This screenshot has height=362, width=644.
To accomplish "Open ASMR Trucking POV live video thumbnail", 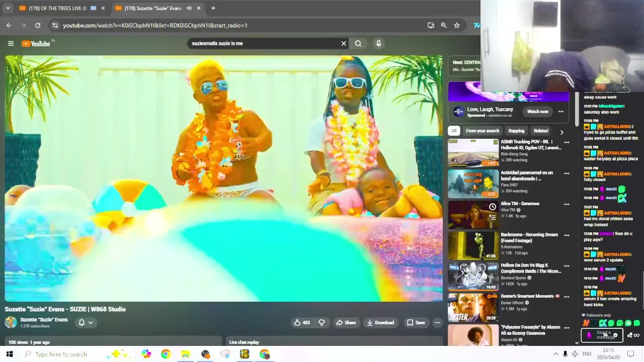I will (x=473, y=153).
